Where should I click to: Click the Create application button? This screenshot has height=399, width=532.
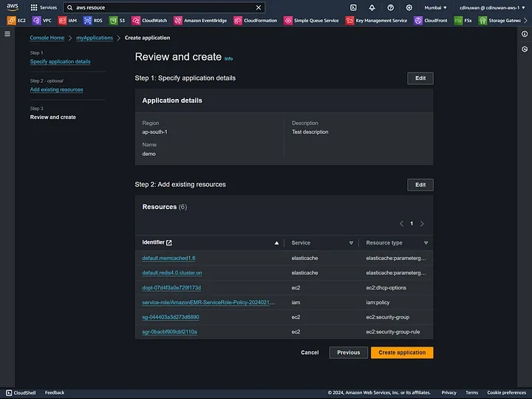[x=402, y=352]
